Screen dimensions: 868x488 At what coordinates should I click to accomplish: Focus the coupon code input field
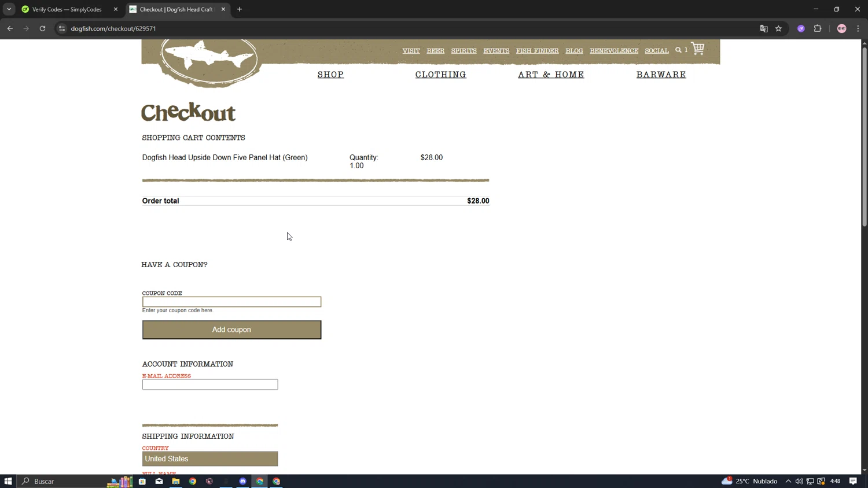click(x=231, y=302)
